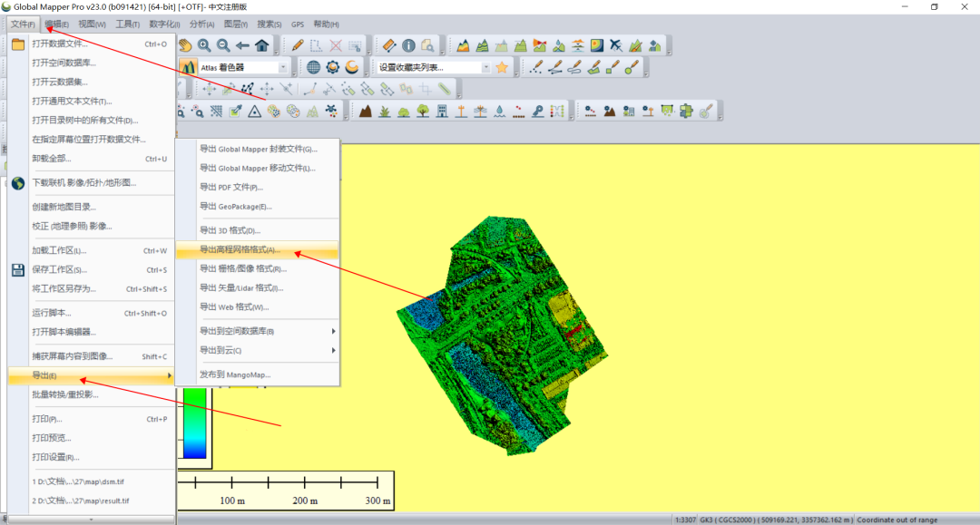Click the grab hand pan tool
This screenshot has width=980, height=525.
tap(185, 45)
